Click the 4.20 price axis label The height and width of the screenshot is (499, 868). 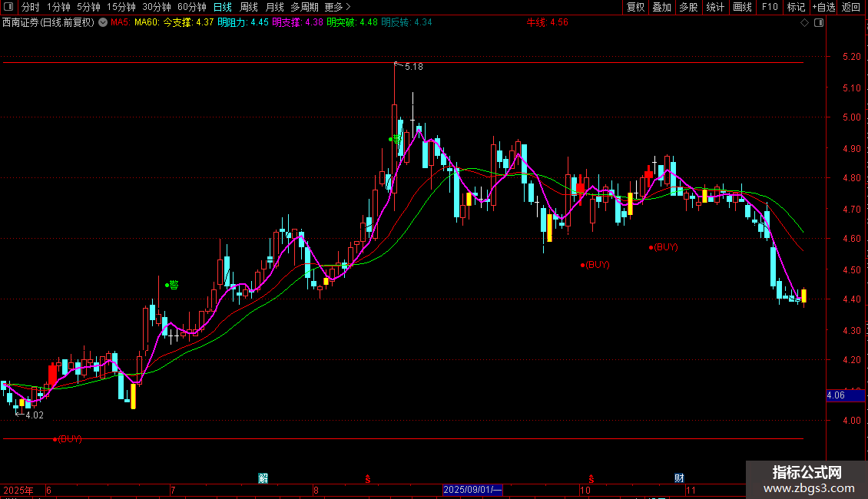tap(851, 360)
